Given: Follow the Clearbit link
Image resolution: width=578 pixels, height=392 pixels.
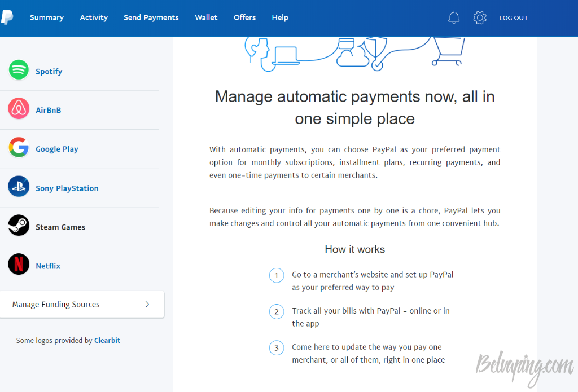Looking at the screenshot, I should point(107,341).
